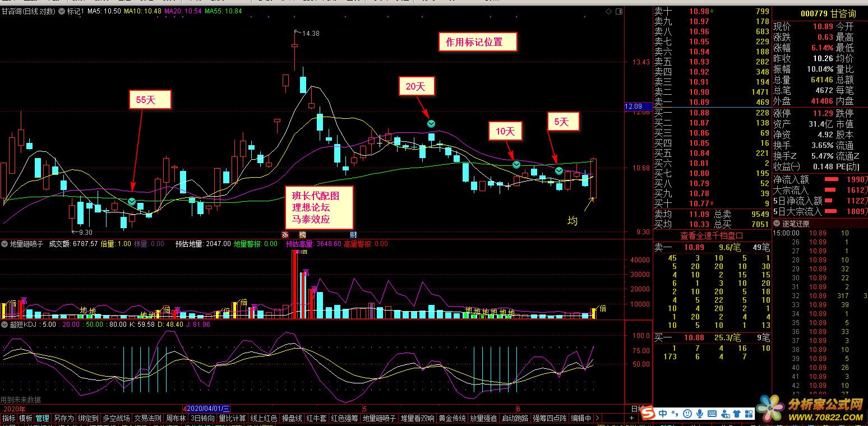868x426 pixels.
Task: Click 买一 price 10.88 order row
Action: [712, 113]
